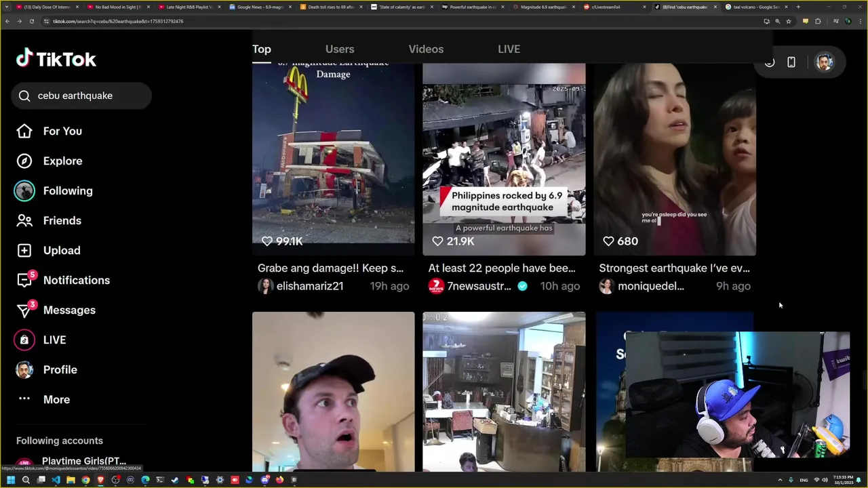The width and height of the screenshot is (868, 488).
Task: Open For You feed link
Action: tap(62, 131)
